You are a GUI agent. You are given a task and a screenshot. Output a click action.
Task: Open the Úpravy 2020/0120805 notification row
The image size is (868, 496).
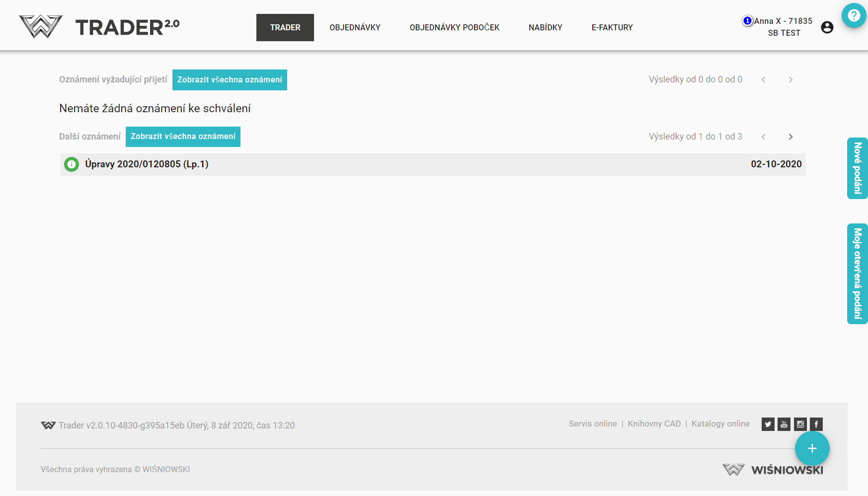(432, 164)
